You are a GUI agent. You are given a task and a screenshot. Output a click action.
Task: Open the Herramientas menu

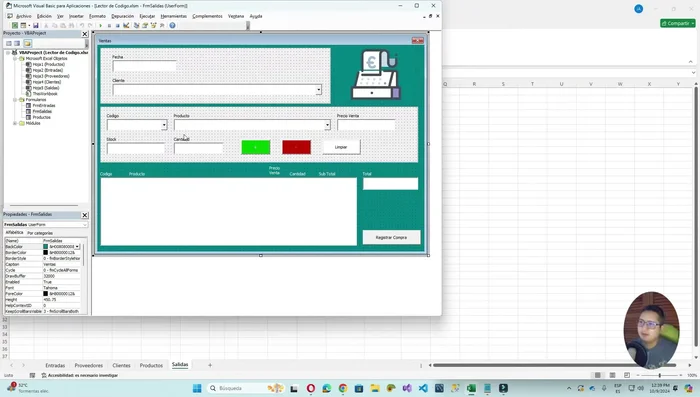[x=174, y=16]
